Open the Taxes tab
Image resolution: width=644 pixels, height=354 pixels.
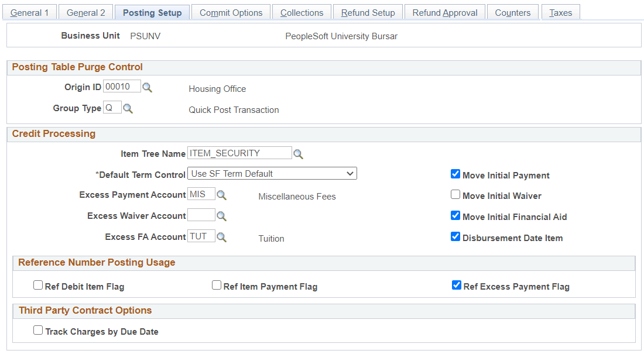click(x=560, y=12)
